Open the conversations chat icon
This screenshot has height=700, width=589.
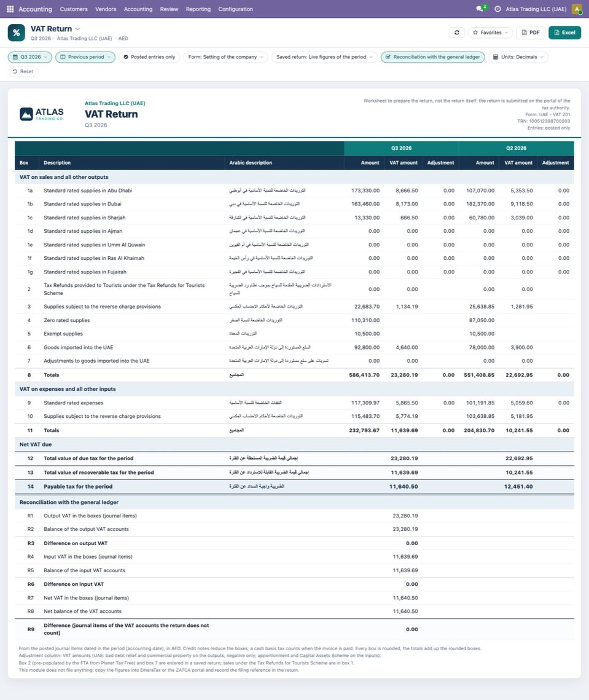480,9
